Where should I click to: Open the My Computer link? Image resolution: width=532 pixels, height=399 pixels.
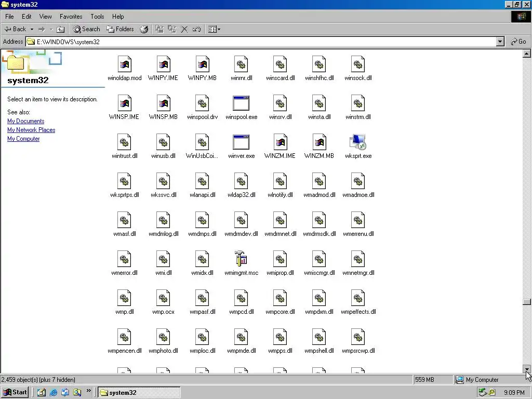pyautogui.click(x=23, y=139)
